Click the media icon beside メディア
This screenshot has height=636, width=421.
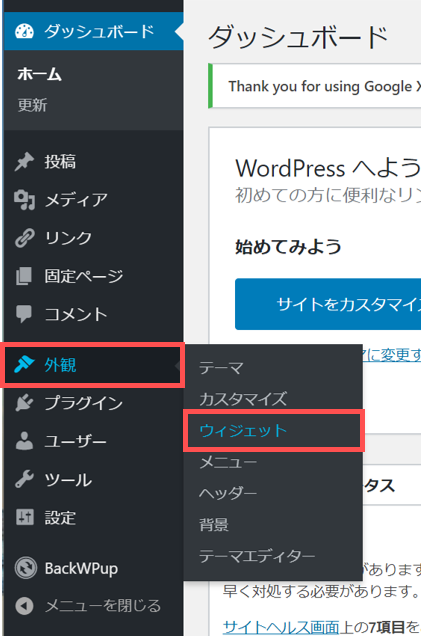point(24,200)
